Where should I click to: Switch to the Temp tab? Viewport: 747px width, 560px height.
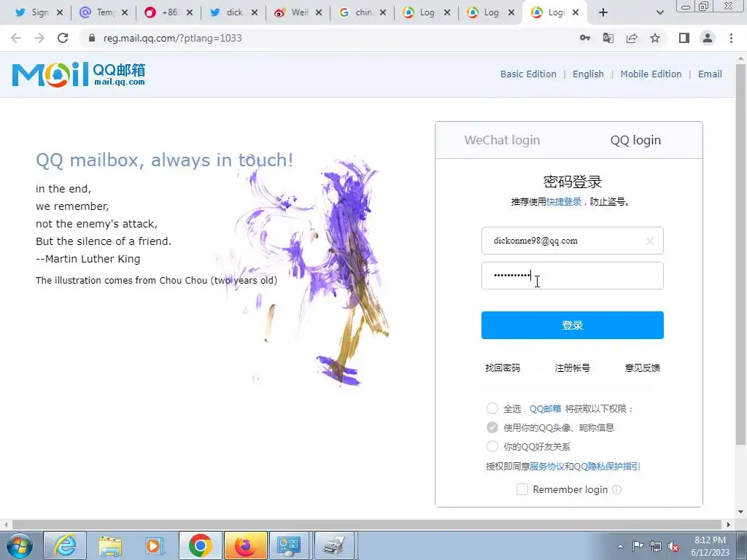pyautogui.click(x=97, y=12)
